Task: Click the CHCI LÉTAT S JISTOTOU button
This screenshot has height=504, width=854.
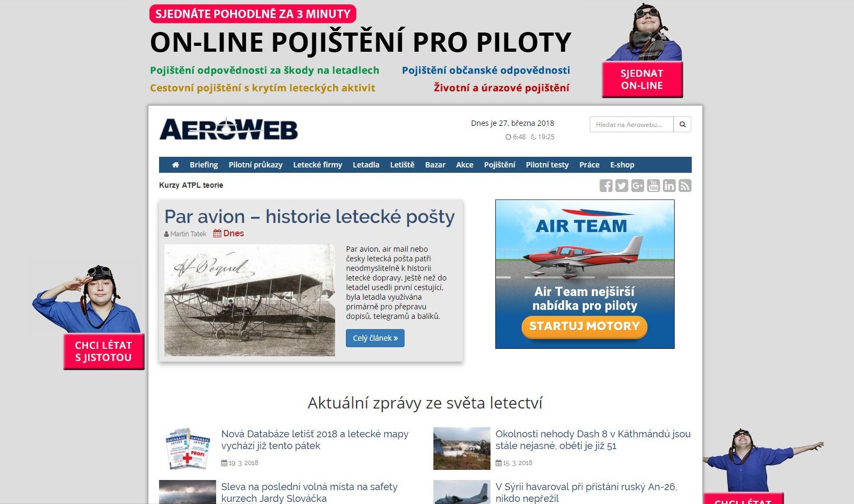Action: [x=104, y=351]
